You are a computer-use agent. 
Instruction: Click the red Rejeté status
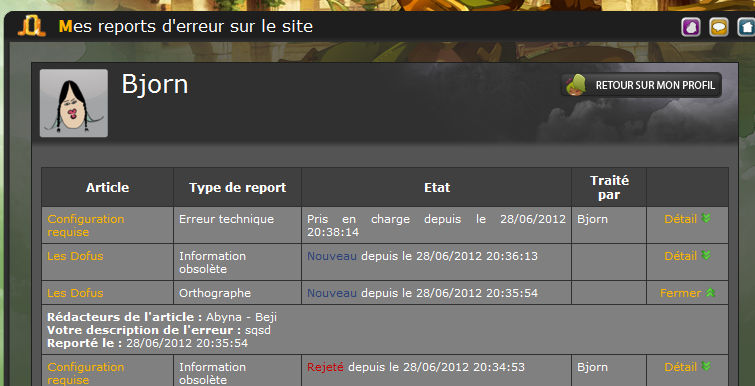[325, 367]
